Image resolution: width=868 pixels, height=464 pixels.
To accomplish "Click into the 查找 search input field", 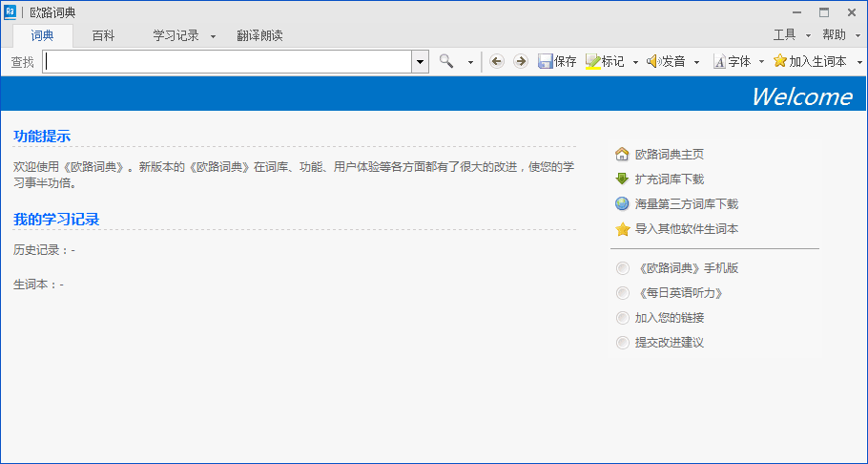I will tap(227, 61).
